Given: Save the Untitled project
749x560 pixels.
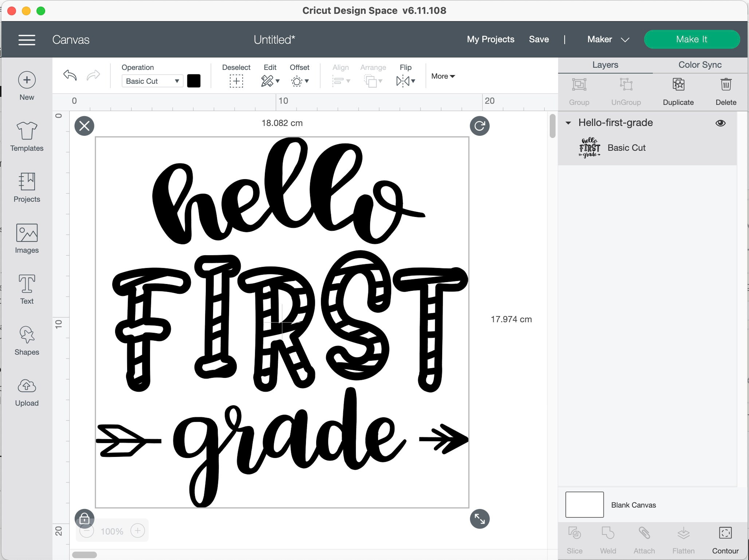Looking at the screenshot, I should coord(539,39).
